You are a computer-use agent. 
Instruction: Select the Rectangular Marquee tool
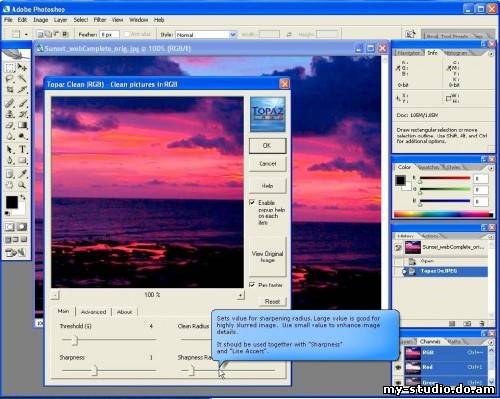(10, 68)
